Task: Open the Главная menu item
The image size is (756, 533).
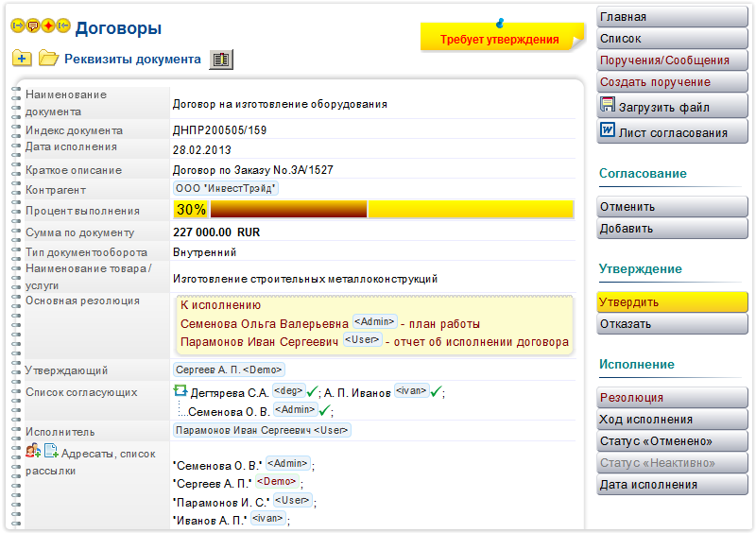Action: pyautogui.click(x=672, y=17)
